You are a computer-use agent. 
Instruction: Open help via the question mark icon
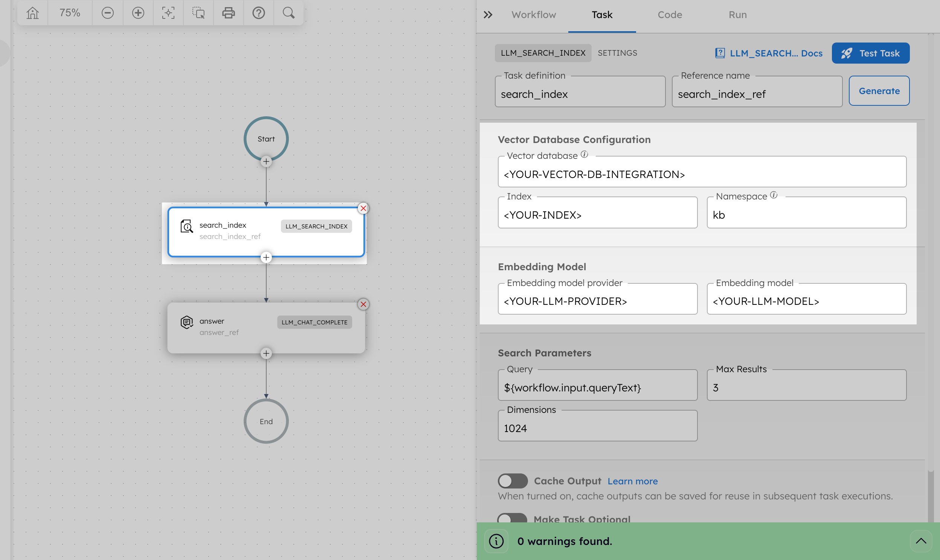[259, 12]
